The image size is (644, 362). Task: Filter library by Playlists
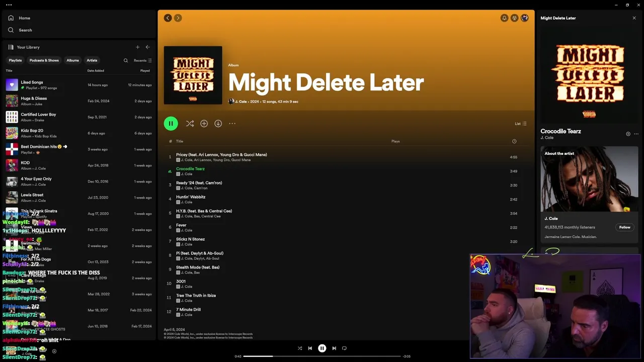[15, 60]
